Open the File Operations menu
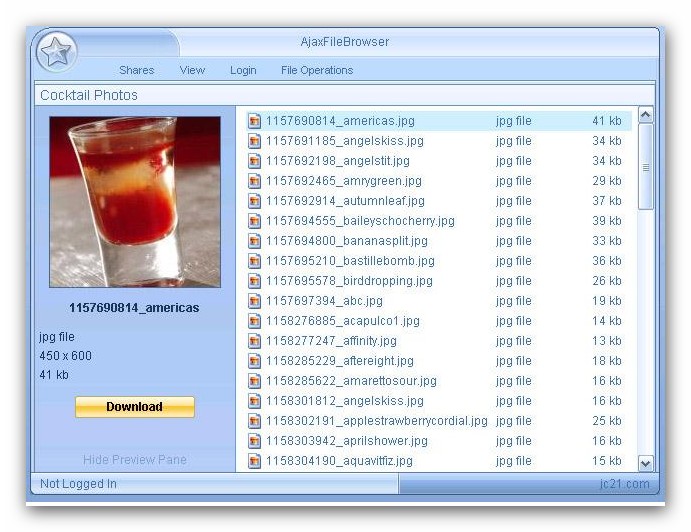691x532 pixels. pos(317,70)
